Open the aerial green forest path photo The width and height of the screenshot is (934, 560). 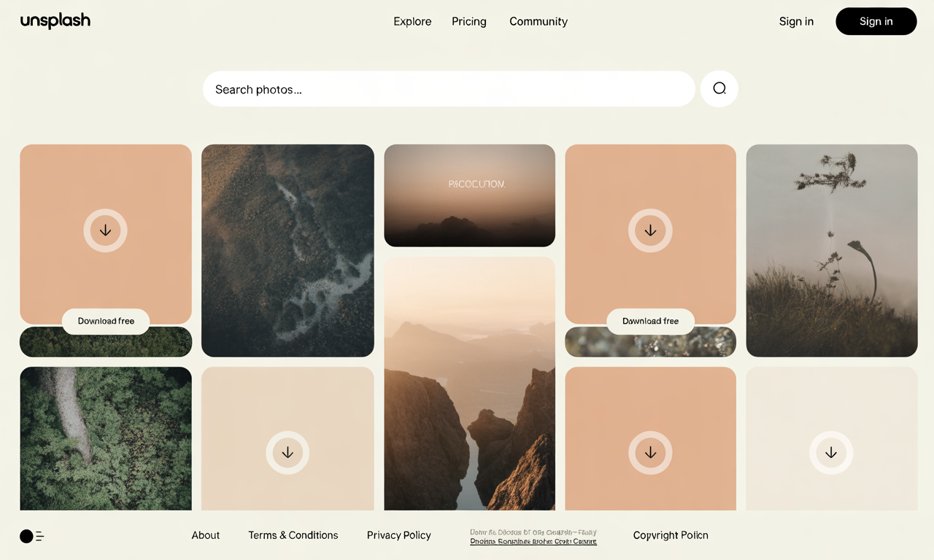coord(106,438)
